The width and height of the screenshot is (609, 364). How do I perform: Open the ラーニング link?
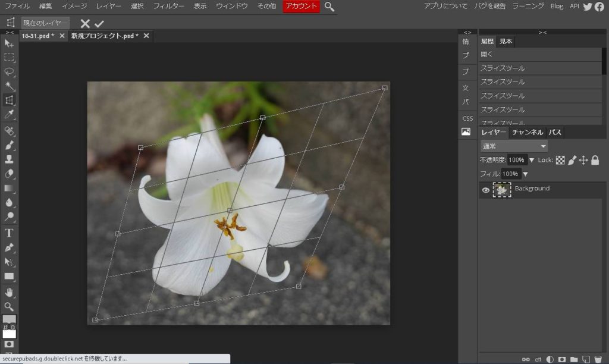[x=528, y=7]
